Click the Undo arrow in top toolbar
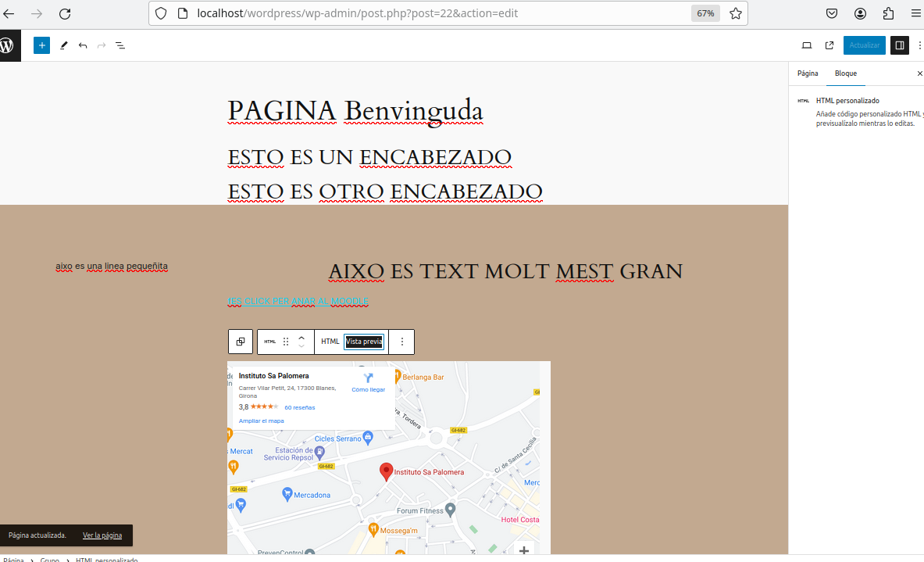This screenshot has width=924, height=562. (83, 45)
